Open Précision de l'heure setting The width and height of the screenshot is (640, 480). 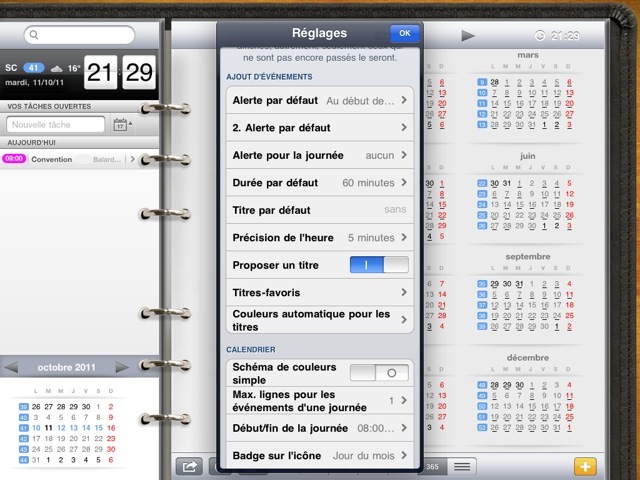coord(320,238)
